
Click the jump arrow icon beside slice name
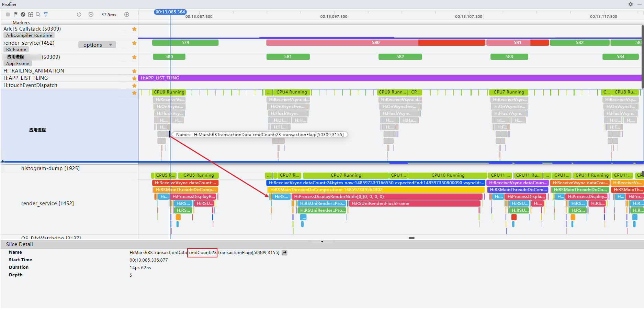pyautogui.click(x=284, y=253)
